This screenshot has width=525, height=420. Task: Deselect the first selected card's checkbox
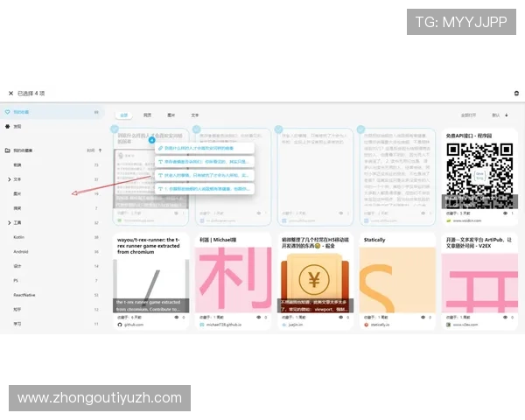point(114,129)
